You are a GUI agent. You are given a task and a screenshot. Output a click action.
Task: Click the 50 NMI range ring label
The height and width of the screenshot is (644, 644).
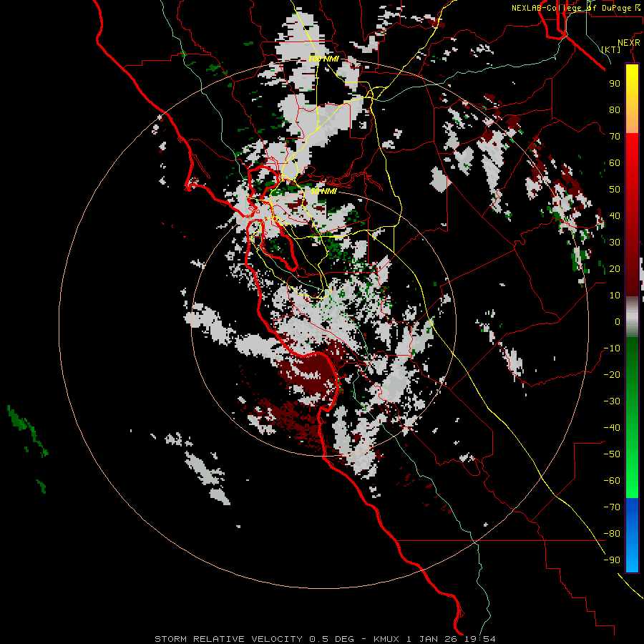click(323, 191)
